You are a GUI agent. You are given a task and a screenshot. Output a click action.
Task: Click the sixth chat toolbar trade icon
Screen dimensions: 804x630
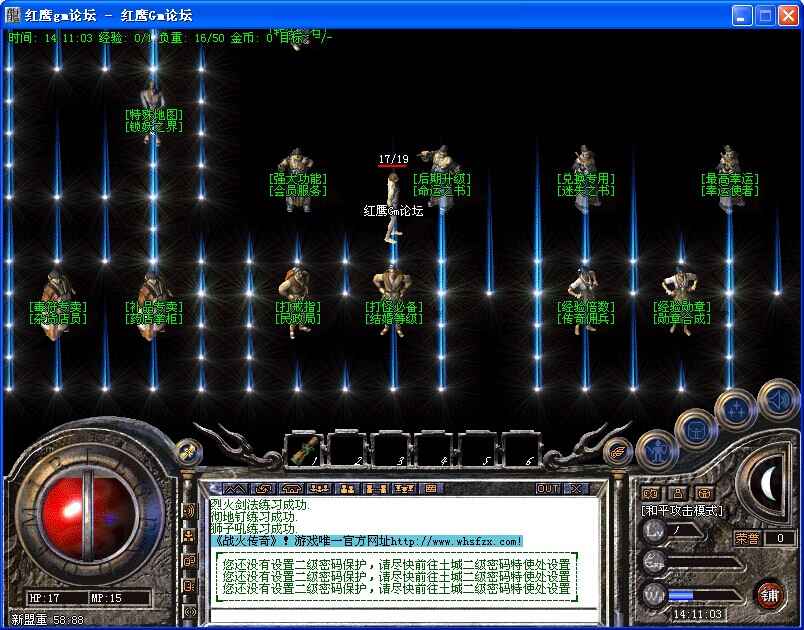pos(375,489)
